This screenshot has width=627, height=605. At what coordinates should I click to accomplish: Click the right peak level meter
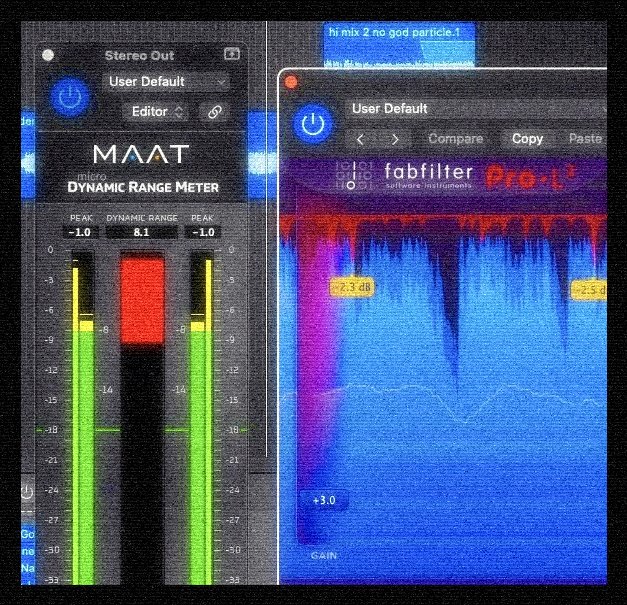[x=201, y=417]
